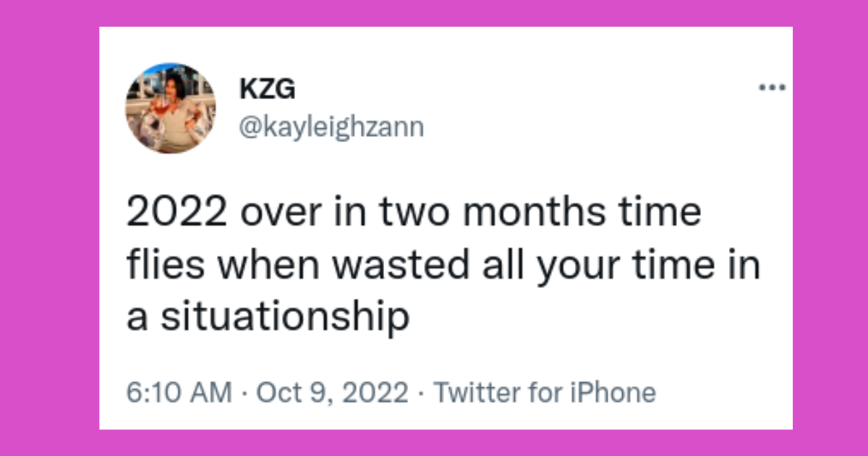Click the Twitter for iPhone source link
Image resolution: width=868 pixels, height=456 pixels.
tap(544, 393)
